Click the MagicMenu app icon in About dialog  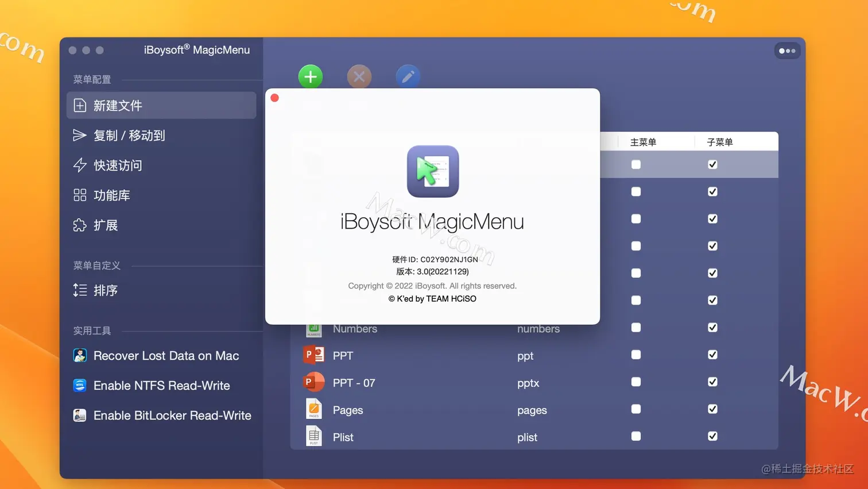pos(433,171)
